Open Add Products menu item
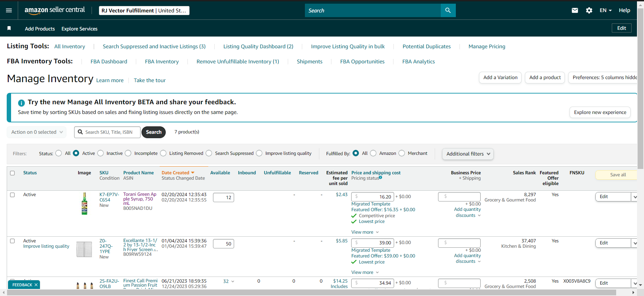644x296 pixels. point(40,29)
